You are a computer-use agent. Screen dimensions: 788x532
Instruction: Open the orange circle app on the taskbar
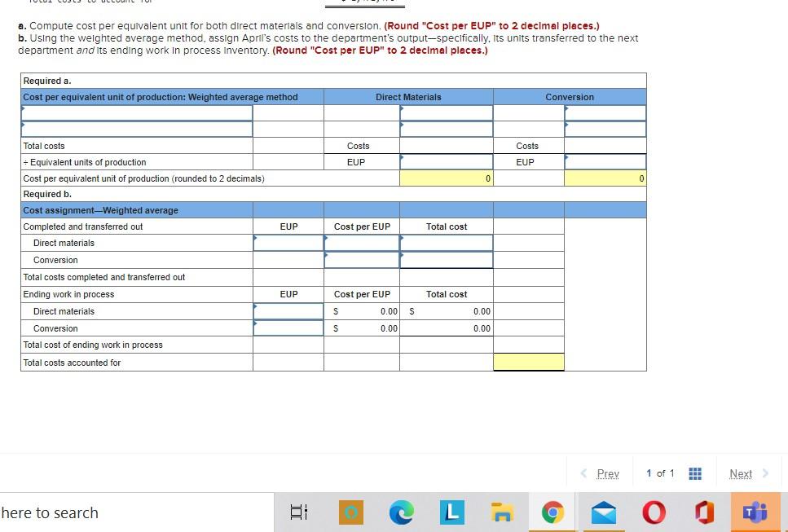point(350,512)
